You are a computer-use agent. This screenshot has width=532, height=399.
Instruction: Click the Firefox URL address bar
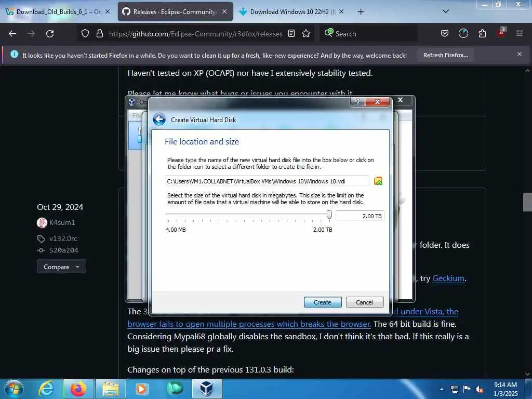point(195,34)
